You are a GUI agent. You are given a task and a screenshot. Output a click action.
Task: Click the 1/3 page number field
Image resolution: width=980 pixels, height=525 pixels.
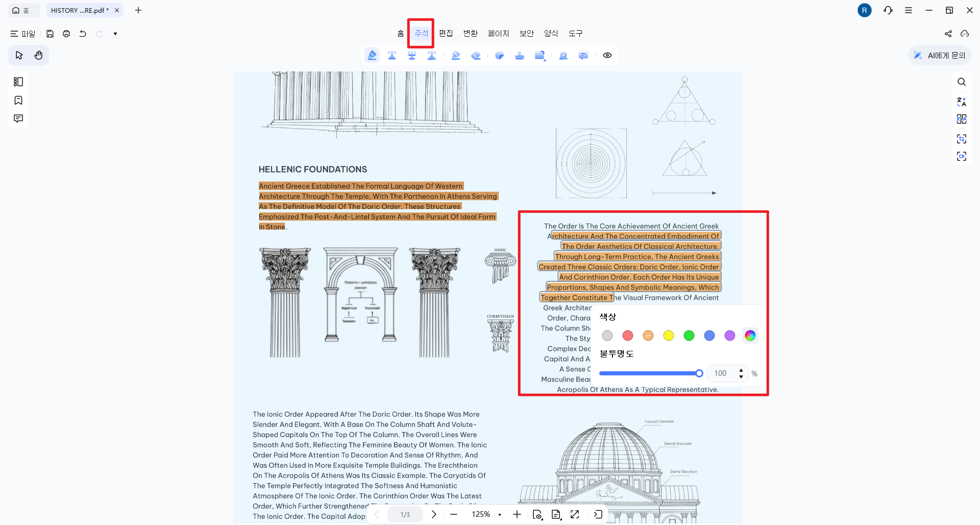tap(405, 514)
